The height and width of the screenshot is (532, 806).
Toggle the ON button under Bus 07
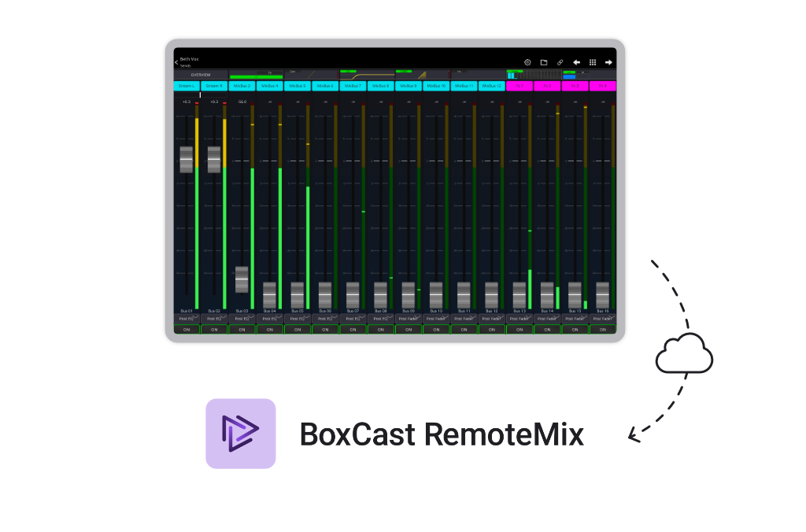(x=353, y=330)
